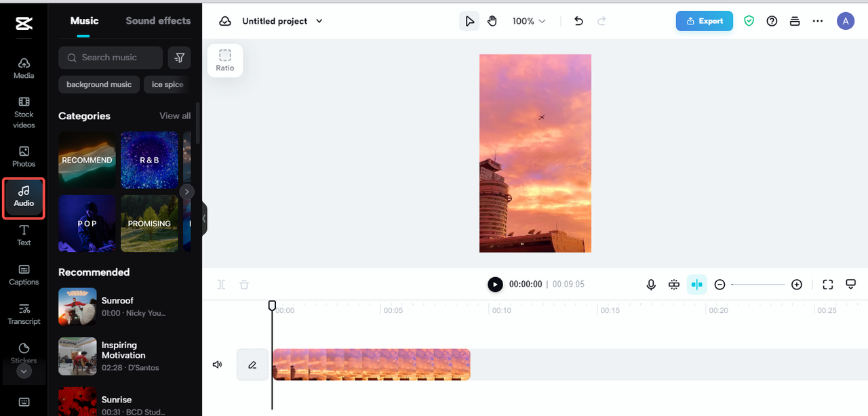Image resolution: width=868 pixels, height=416 pixels.
Task: Redo the last action
Action: tap(601, 21)
